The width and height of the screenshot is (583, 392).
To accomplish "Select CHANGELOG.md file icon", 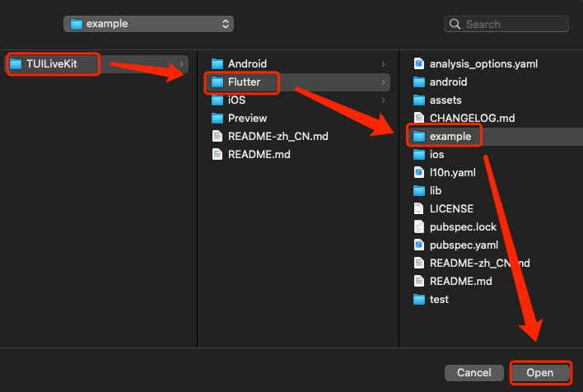I will pyautogui.click(x=419, y=119).
